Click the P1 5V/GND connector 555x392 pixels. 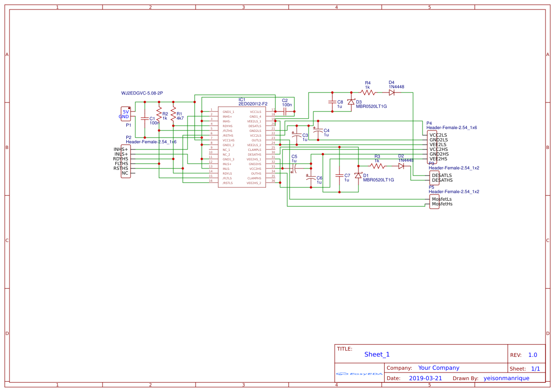click(x=125, y=114)
